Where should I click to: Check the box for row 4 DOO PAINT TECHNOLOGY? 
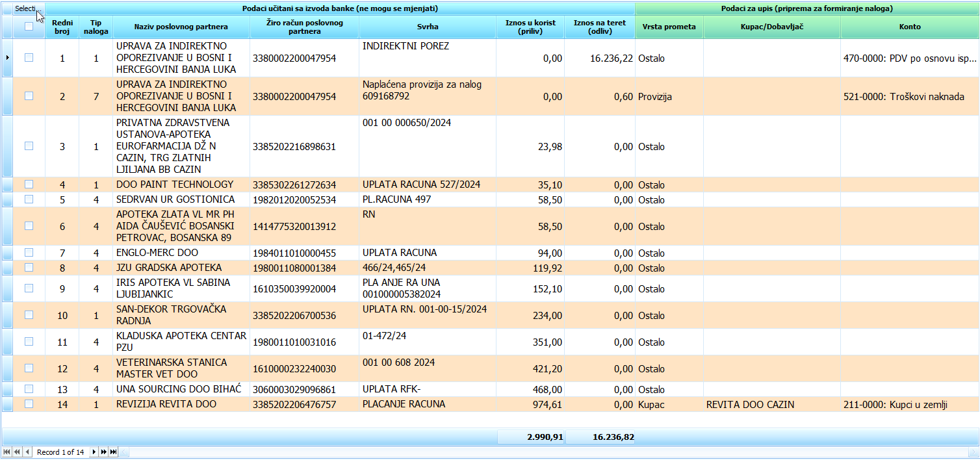29,185
